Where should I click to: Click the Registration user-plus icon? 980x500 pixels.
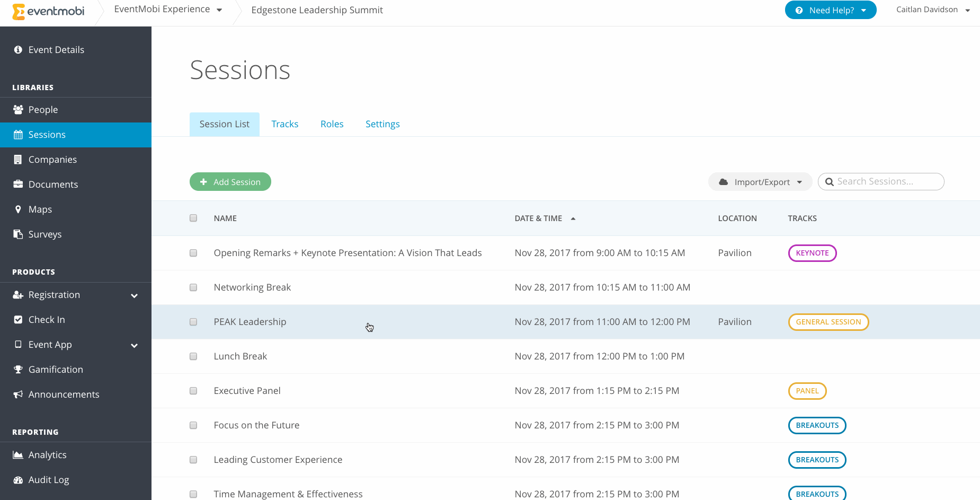(x=18, y=295)
